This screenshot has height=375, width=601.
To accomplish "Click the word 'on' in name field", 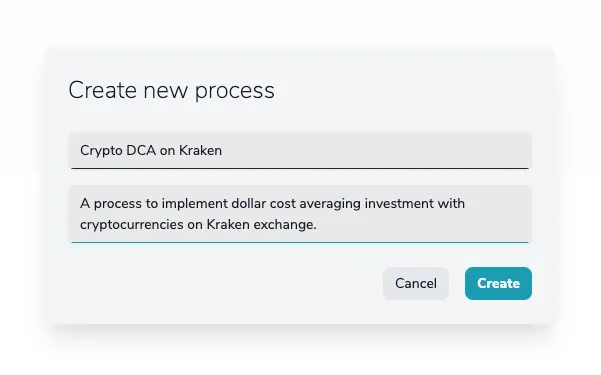I will click(x=167, y=151).
